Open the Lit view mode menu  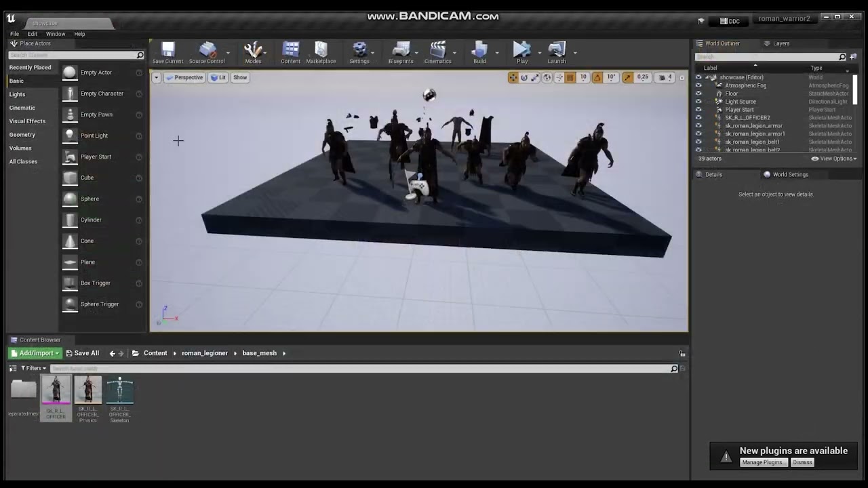pyautogui.click(x=218, y=77)
